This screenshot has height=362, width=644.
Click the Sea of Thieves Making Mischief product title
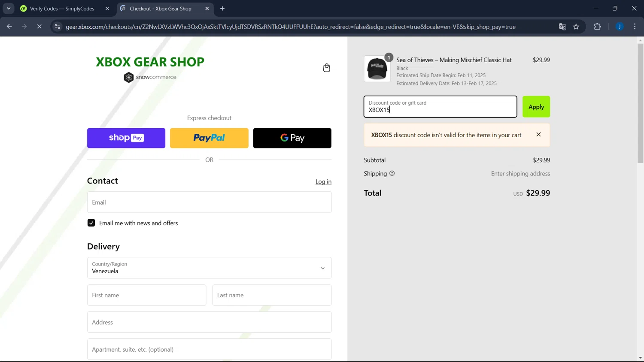(x=454, y=60)
